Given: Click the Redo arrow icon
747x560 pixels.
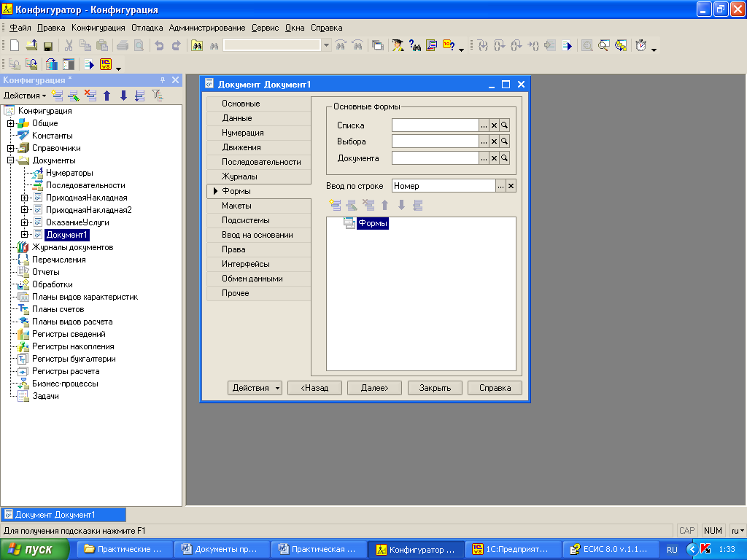Looking at the screenshot, I should click(177, 45).
